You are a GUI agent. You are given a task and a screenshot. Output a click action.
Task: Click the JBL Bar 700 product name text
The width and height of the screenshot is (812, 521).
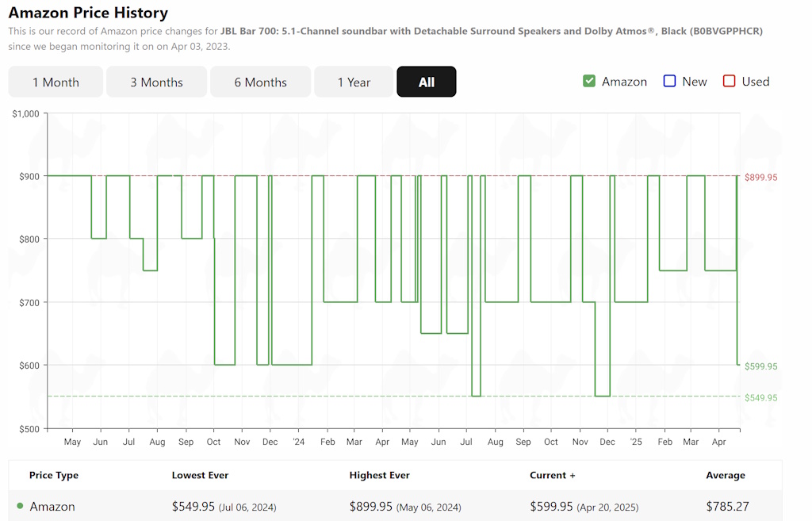pos(492,31)
